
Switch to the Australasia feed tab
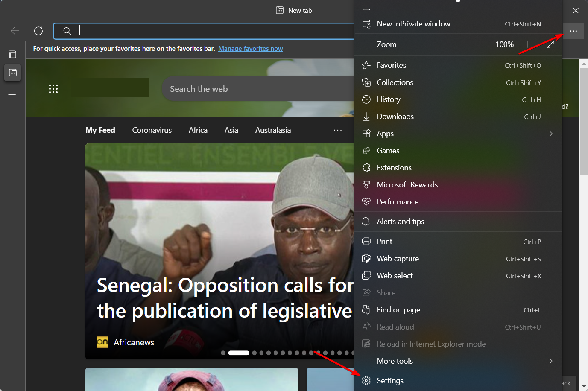[x=273, y=130]
